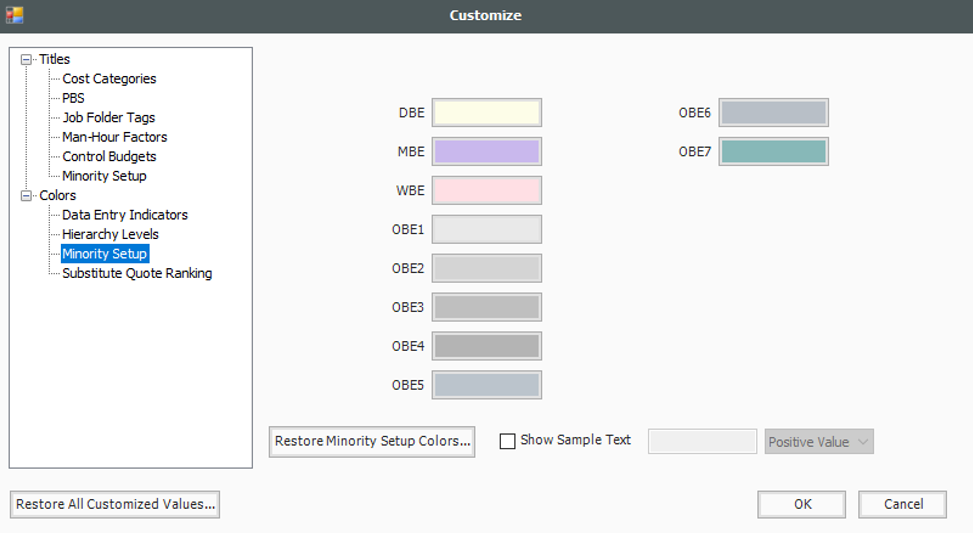Collapse the Colors tree node
The image size is (973, 533).
[26, 195]
